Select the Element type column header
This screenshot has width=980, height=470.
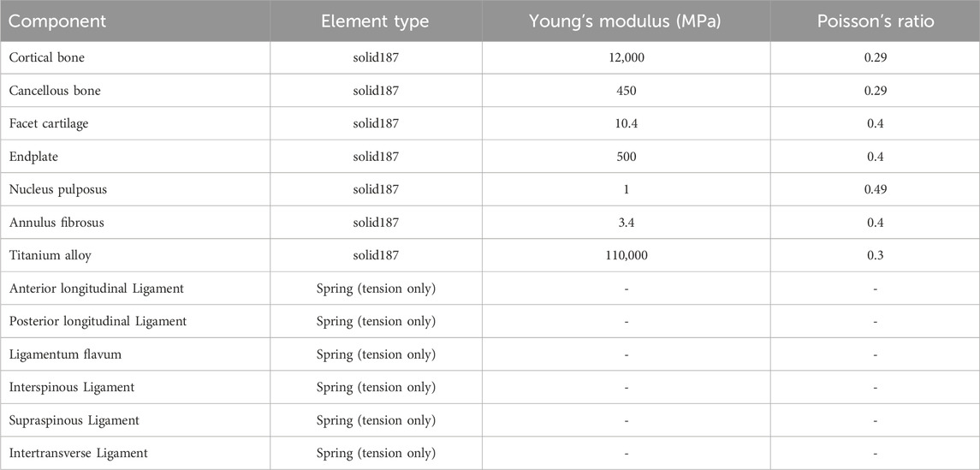376,21
